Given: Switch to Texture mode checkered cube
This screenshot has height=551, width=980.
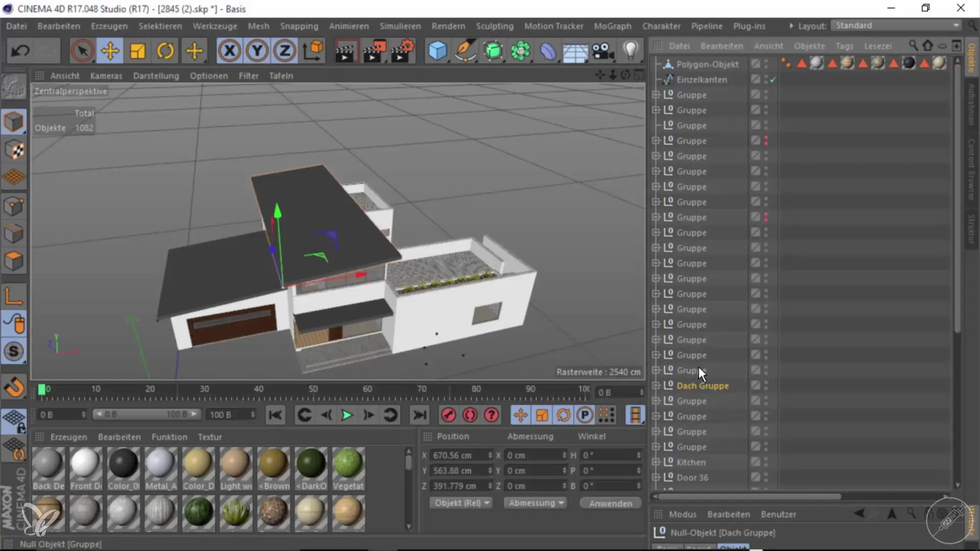Looking at the screenshot, I should [x=14, y=149].
